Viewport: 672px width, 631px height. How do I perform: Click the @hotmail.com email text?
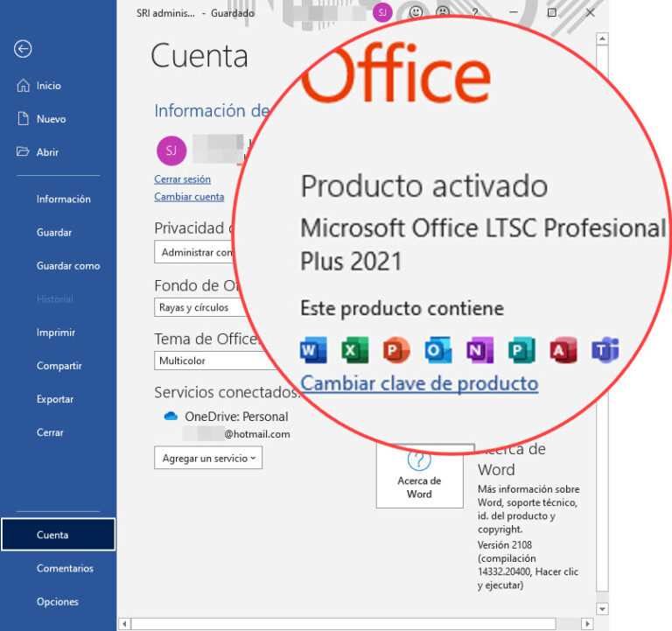click(x=257, y=434)
